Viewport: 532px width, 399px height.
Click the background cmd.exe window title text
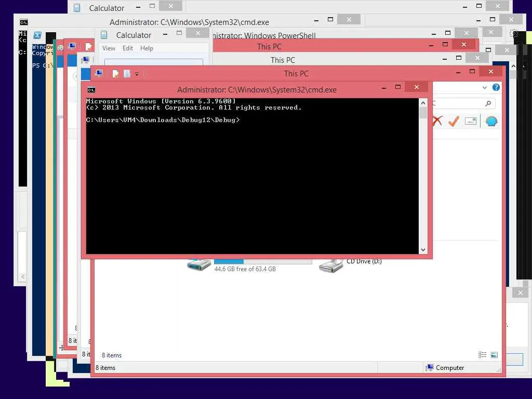(x=189, y=22)
